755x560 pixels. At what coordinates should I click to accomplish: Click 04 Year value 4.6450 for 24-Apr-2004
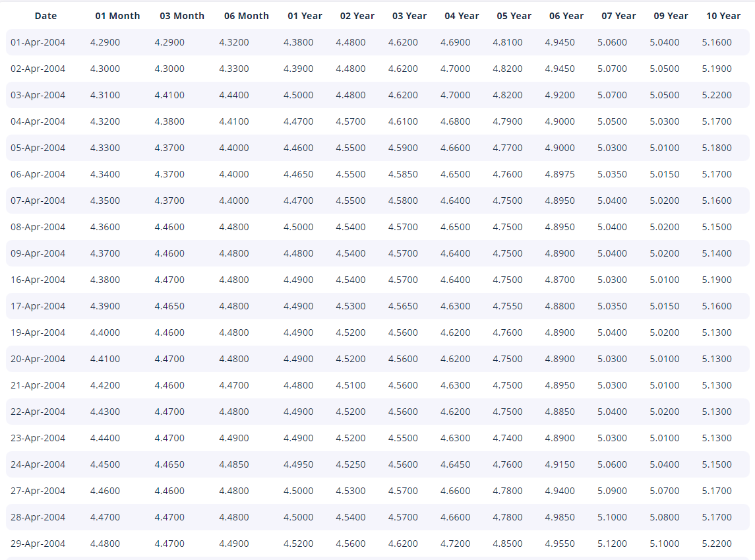coord(455,464)
